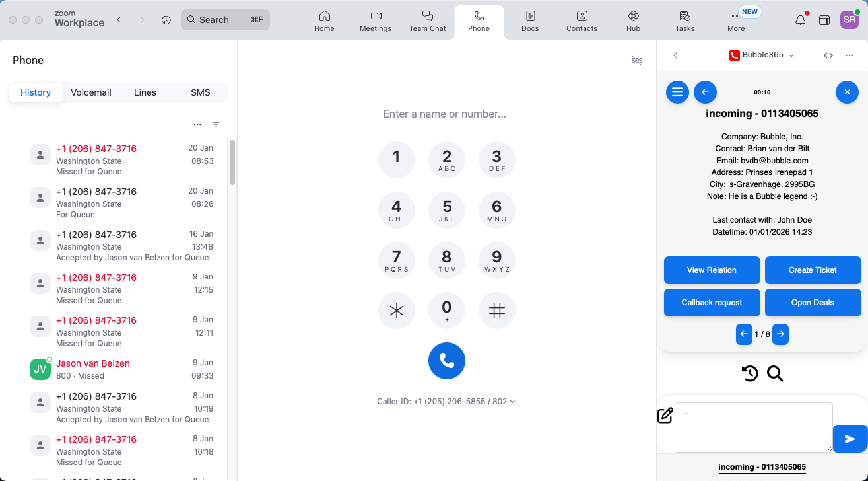
Task: Go to the next caller card page
Action: pos(780,334)
